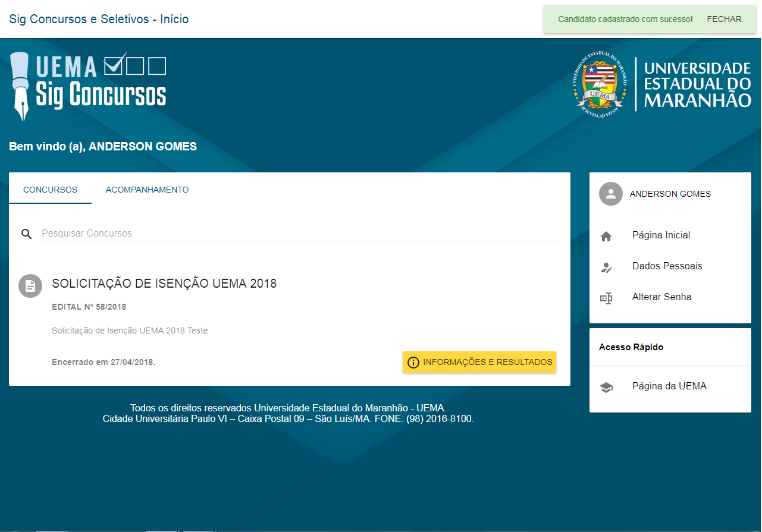Click the Cidade Universitária Paulo VI address line
Viewport: 762px width, 532px height.
click(289, 418)
